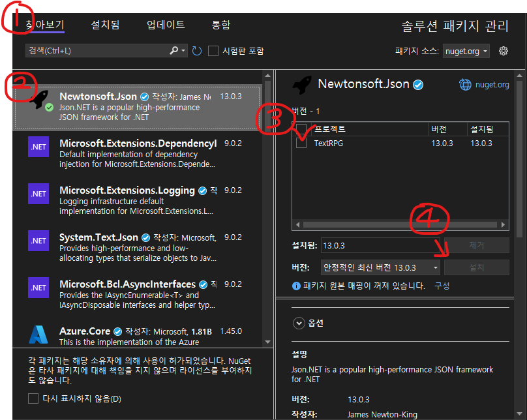The height and width of the screenshot is (420, 527).
Task: Check the '다시 표시하지 않음' checkbox
Action: pos(33,399)
